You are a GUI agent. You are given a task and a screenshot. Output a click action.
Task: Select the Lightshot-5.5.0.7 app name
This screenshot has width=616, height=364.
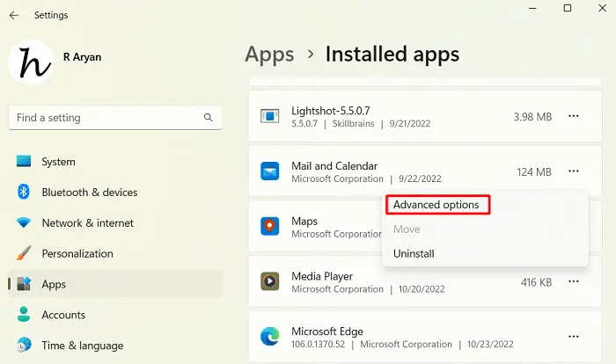[x=330, y=111]
